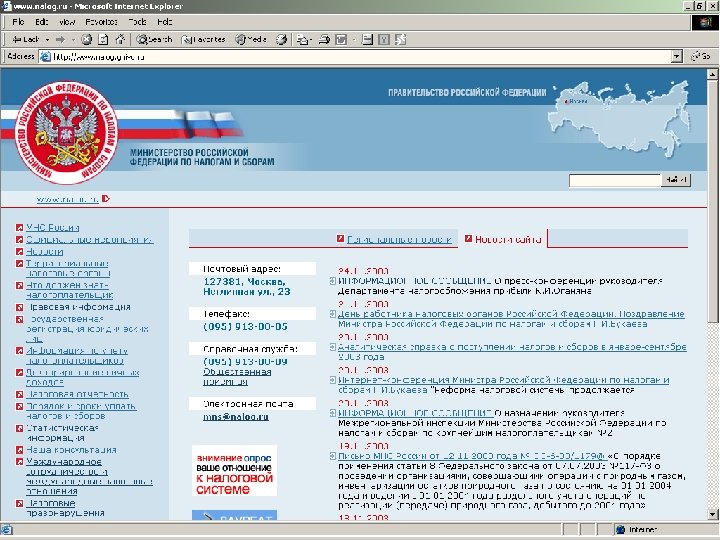720x540 pixels.
Task: Print the page using the Print icon
Action: coord(324,40)
